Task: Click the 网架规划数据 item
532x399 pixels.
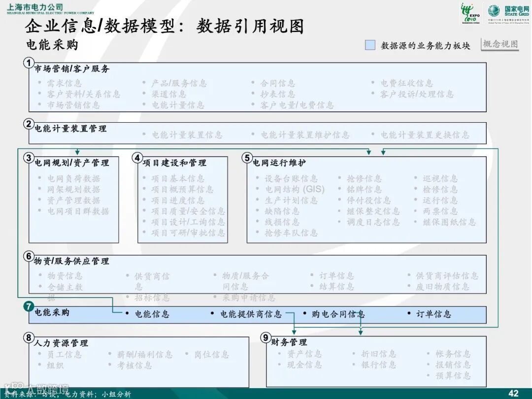Action: click(73, 189)
